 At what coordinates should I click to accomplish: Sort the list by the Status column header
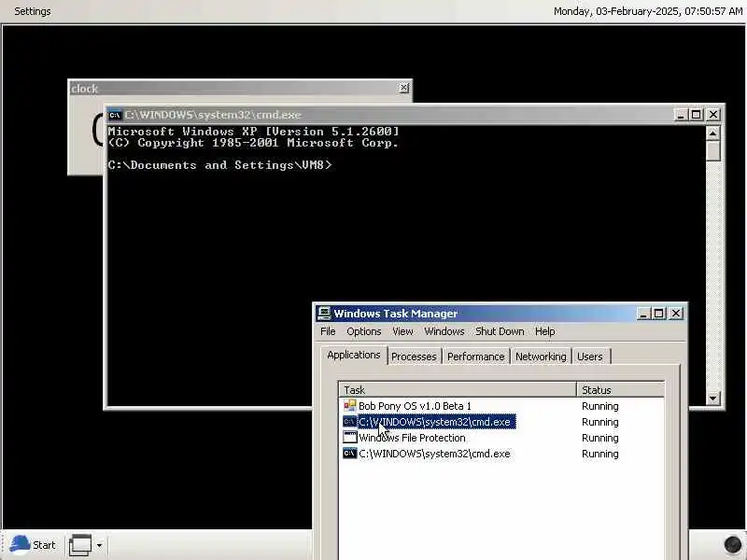620,390
